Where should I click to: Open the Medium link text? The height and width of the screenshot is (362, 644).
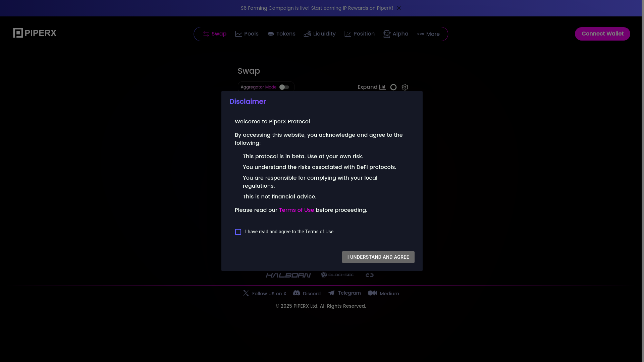(x=389, y=294)
